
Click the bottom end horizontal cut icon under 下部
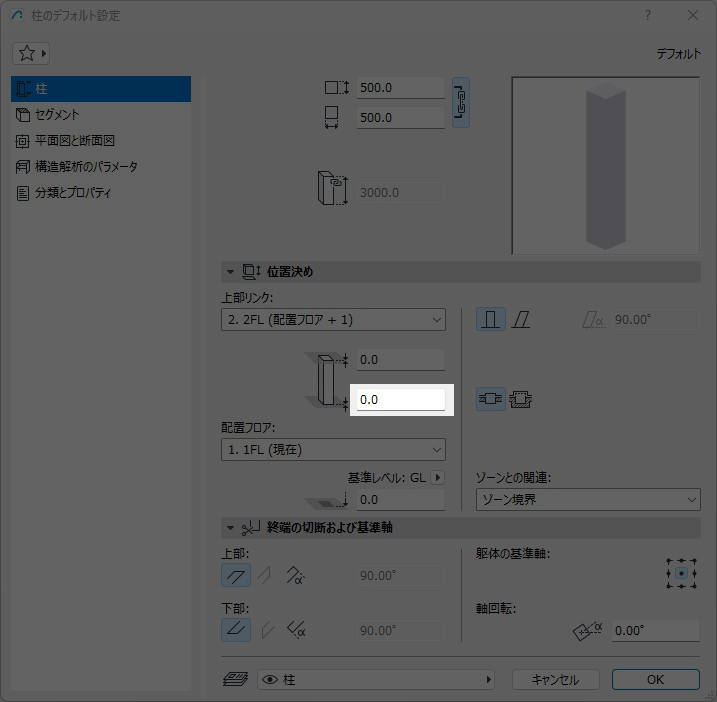point(236,630)
